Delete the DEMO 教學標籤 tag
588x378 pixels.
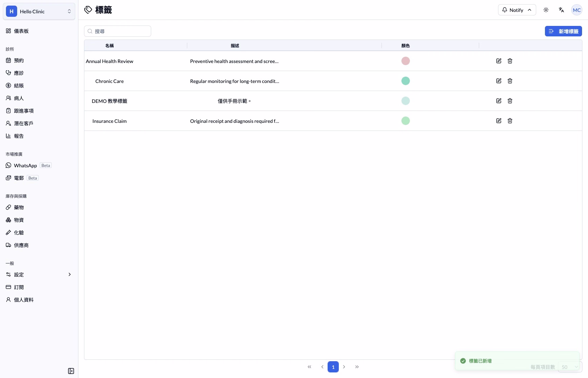(510, 101)
